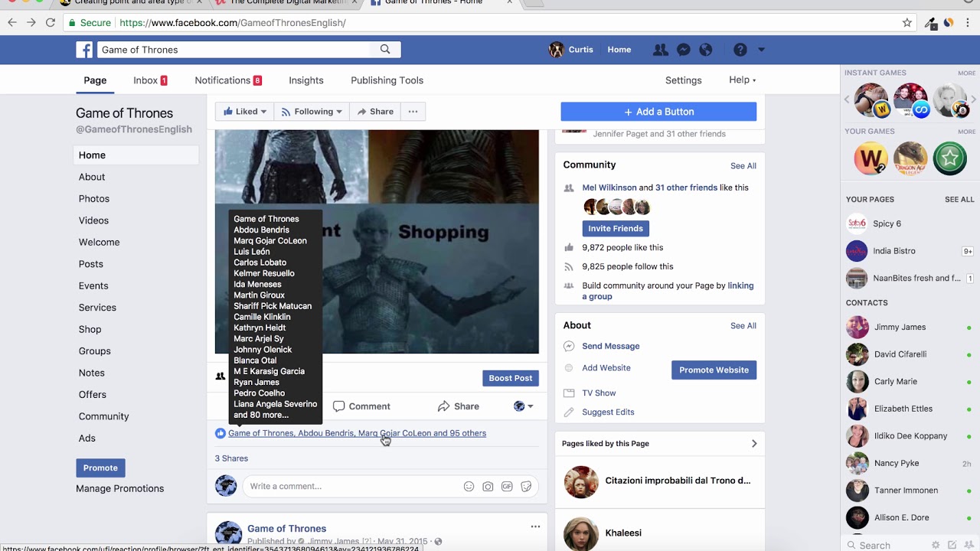The image size is (980, 551).
Task: Open the green star game icon
Action: tap(950, 158)
